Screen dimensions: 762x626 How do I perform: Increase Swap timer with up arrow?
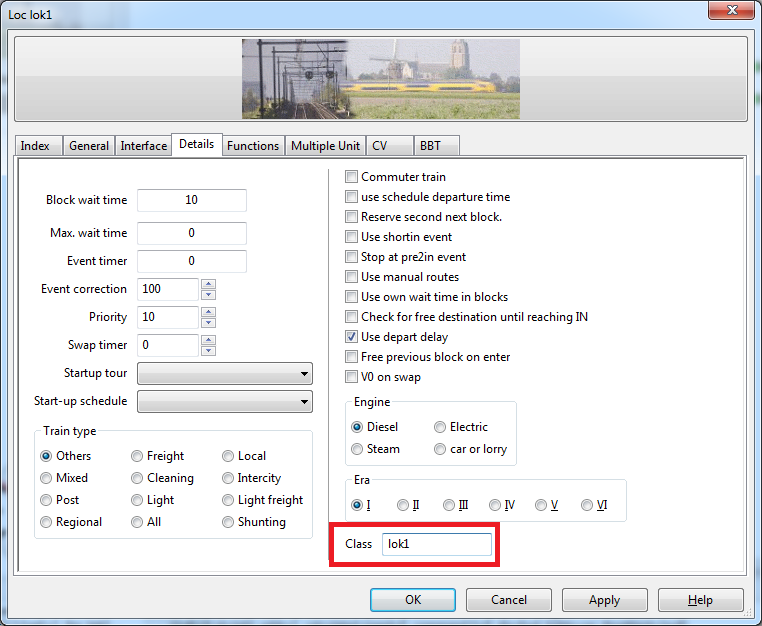click(x=208, y=340)
